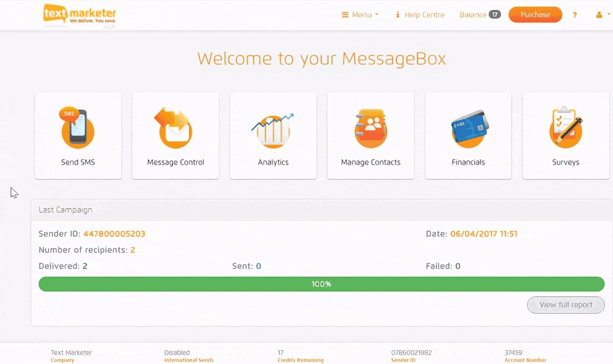This screenshot has width=613, height=364.
Task: Click the Sender ID number 447800005203
Action: (x=114, y=234)
